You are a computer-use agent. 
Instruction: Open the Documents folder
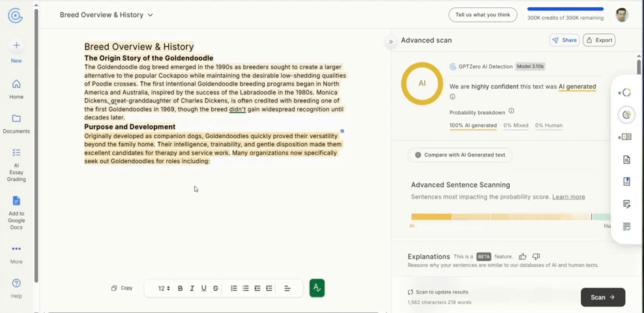coord(16,124)
